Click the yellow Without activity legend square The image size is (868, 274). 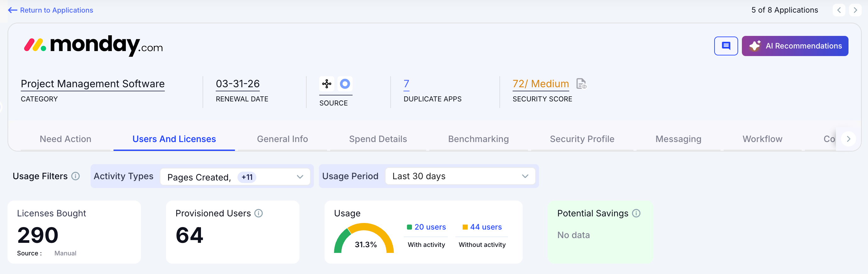click(x=465, y=227)
